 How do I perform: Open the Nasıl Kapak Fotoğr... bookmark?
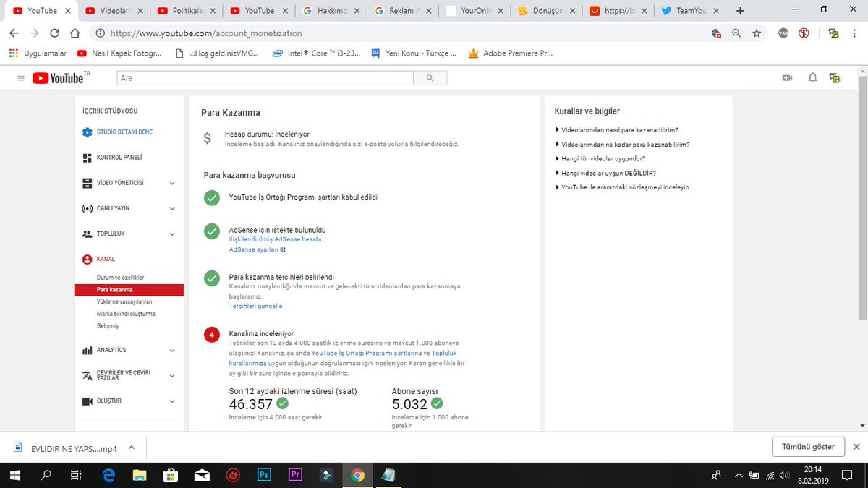[119, 53]
